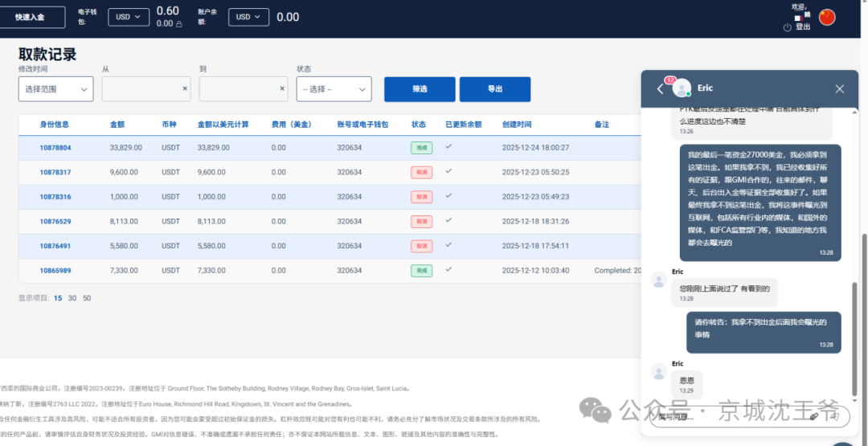The height and width of the screenshot is (446, 868).
Task: Click the 导出 export button
Action: coord(494,89)
